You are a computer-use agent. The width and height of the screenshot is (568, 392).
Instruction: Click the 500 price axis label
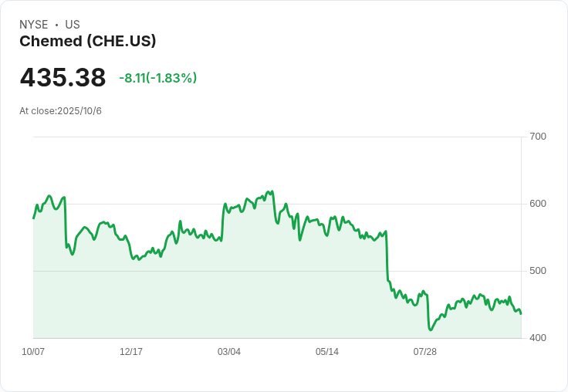click(538, 271)
